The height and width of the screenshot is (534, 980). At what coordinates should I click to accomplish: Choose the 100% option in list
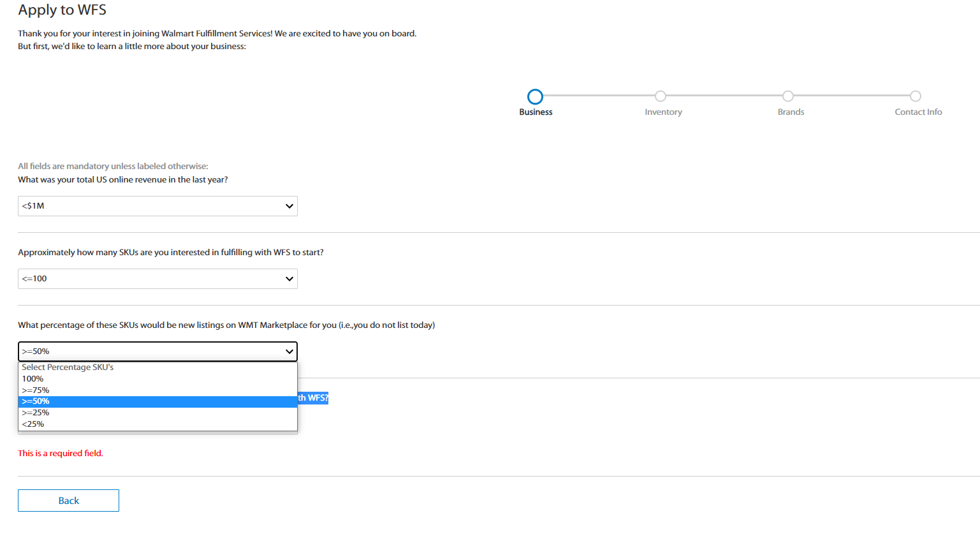pyautogui.click(x=157, y=379)
